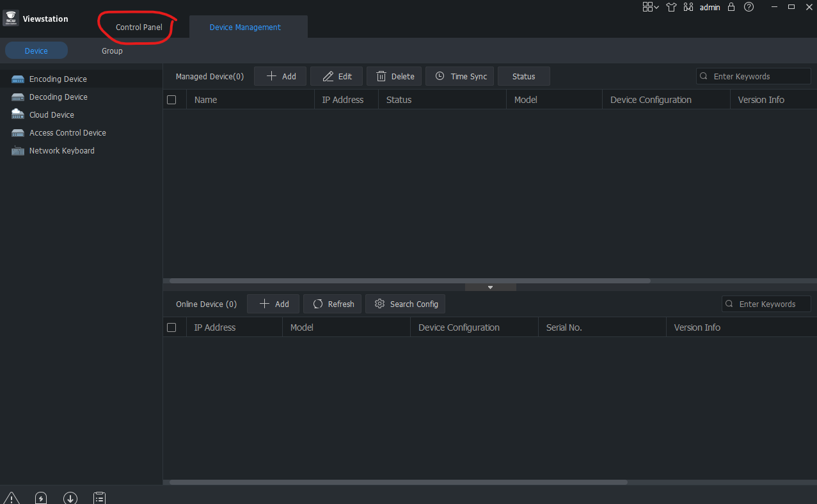Select Cloud Device in sidebar

point(81,115)
